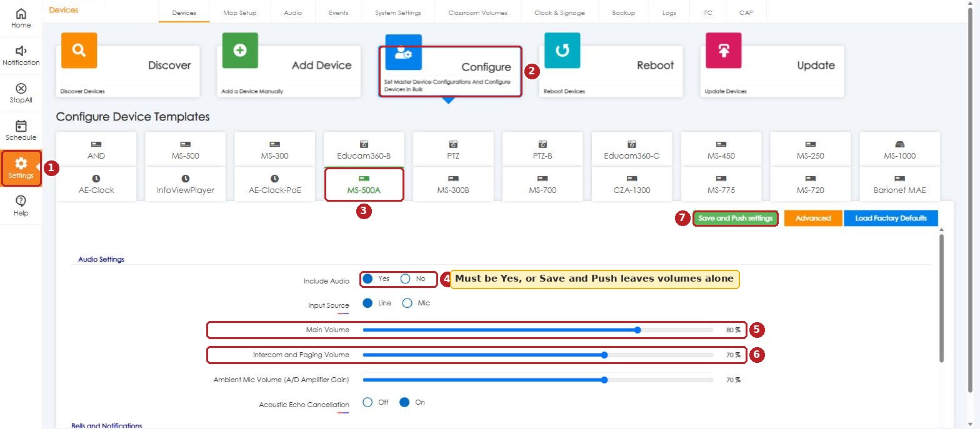Open the Clock & Signage tab

[560, 12]
